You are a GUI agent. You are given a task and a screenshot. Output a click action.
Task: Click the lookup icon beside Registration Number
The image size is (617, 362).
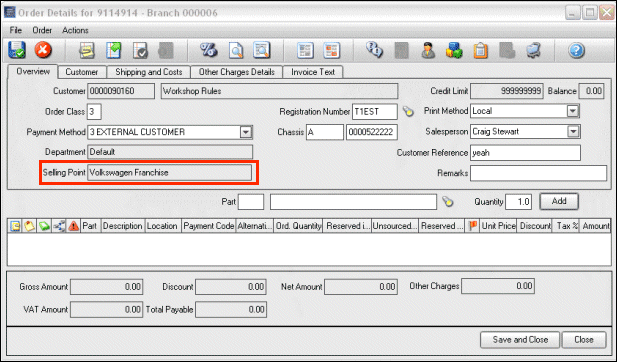tap(408, 112)
